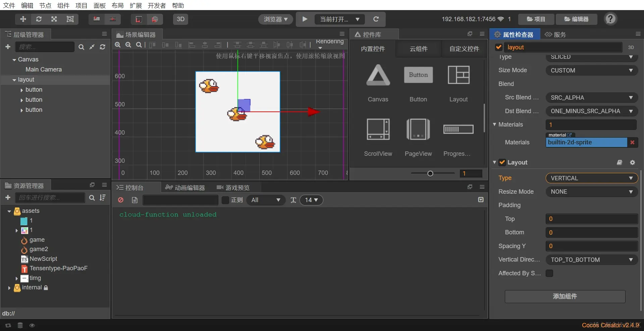This screenshot has height=331, width=644.
Task: Switch to the 游戏预览 tab
Action: [233, 188]
